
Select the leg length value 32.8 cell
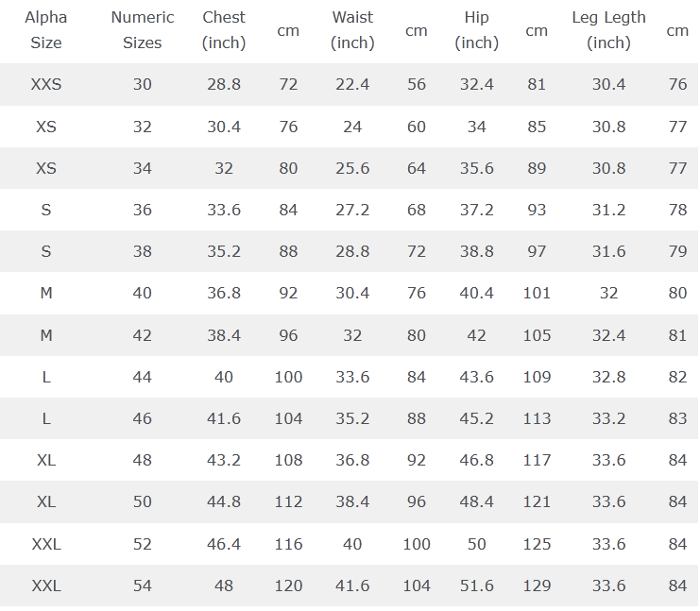(x=609, y=377)
